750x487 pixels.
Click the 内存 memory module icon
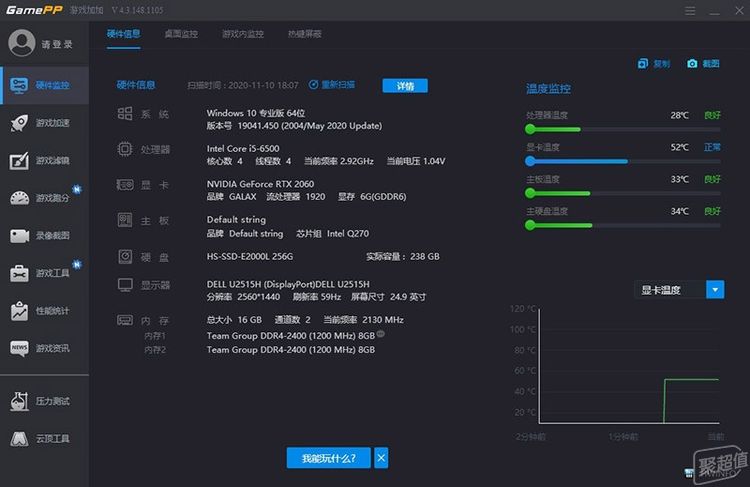[x=125, y=320]
